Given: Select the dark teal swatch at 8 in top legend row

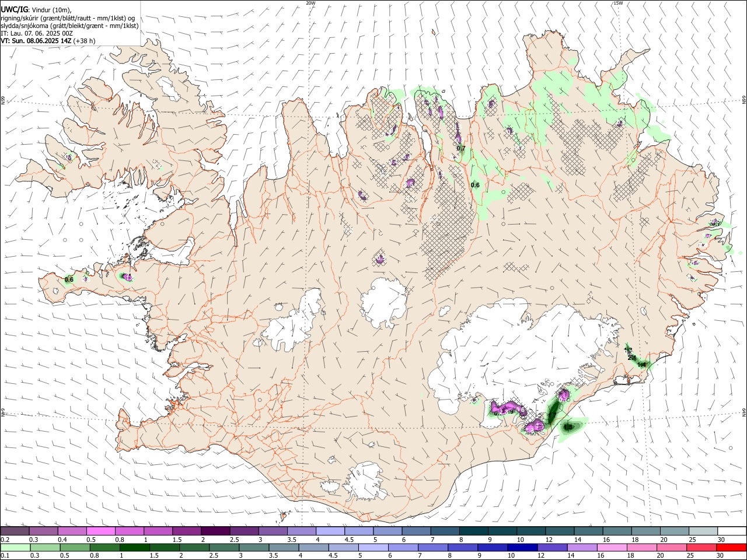Looking at the screenshot, I should coord(473,531).
